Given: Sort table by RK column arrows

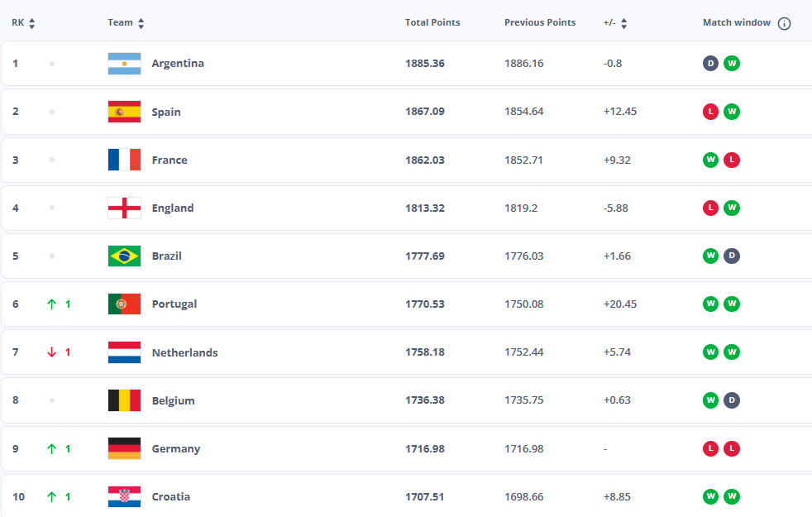Looking at the screenshot, I should 32,23.
